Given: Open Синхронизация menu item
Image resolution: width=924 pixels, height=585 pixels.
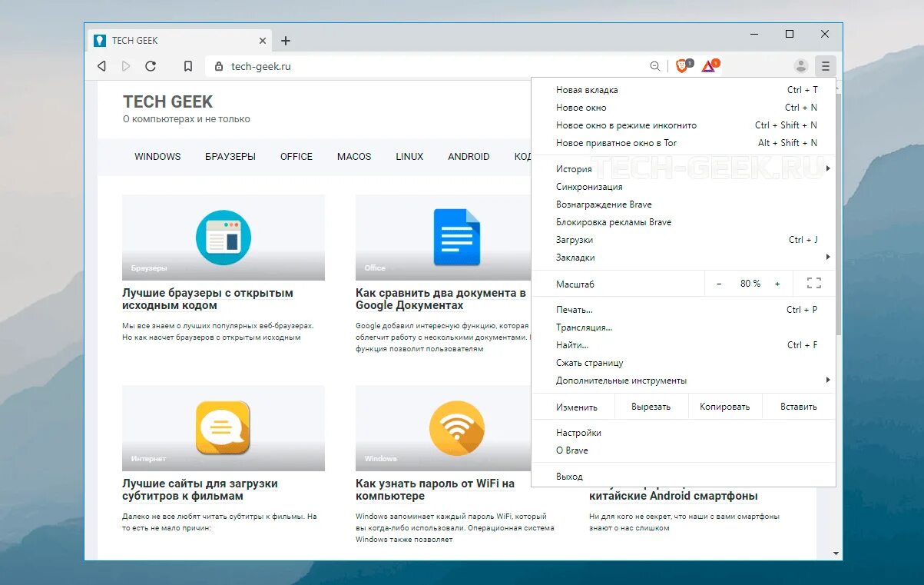Looking at the screenshot, I should [683, 187].
